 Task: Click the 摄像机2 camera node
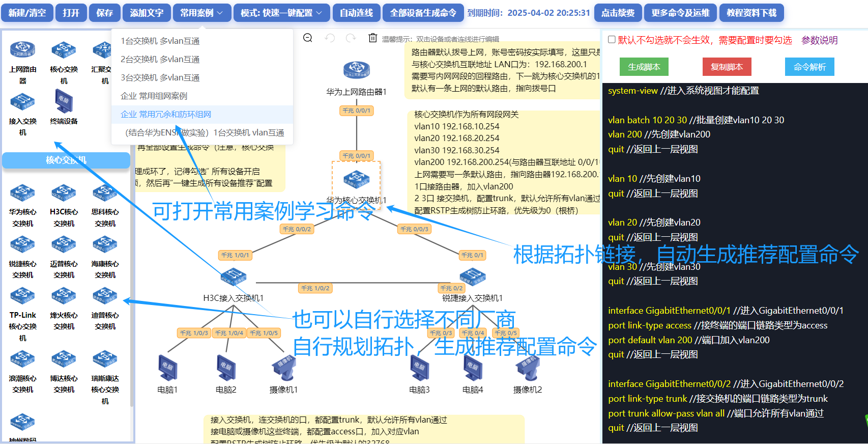[x=528, y=368]
